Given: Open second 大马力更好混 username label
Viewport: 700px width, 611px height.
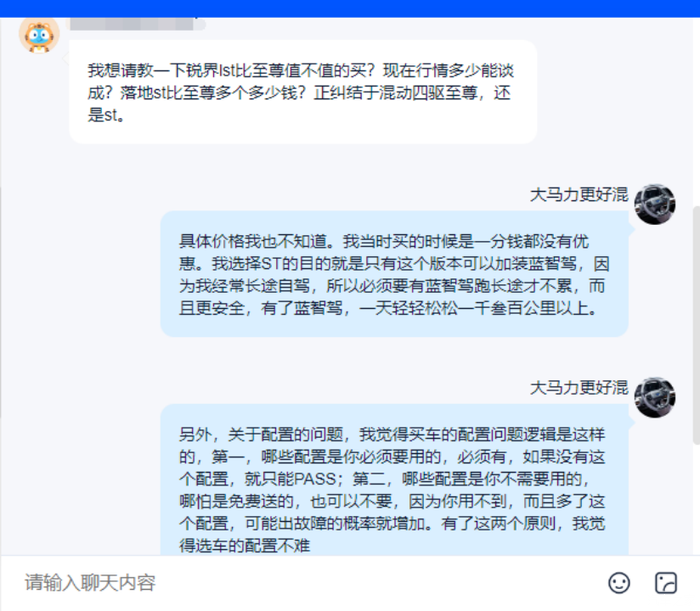Looking at the screenshot, I should (579, 388).
